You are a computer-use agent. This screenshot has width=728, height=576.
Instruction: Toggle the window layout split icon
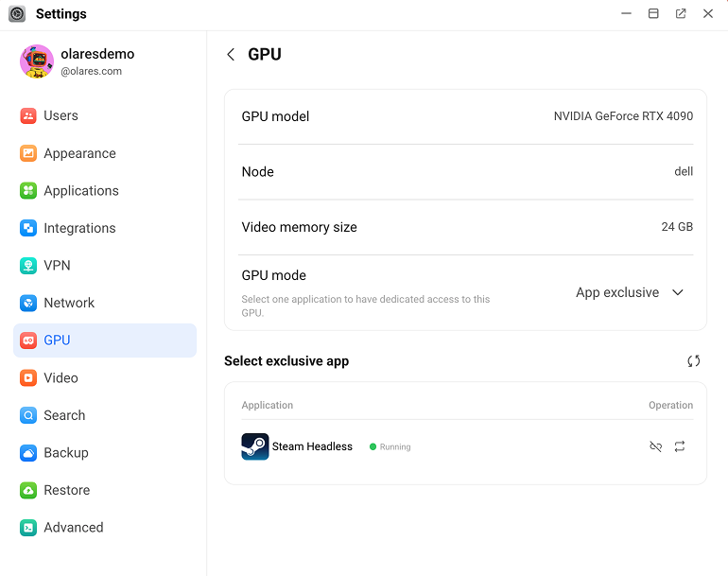653,14
